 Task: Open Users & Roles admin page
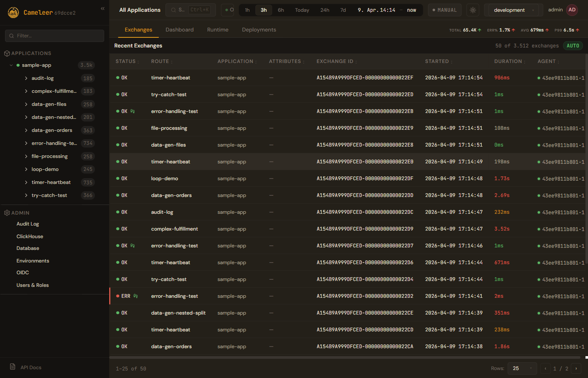point(32,285)
